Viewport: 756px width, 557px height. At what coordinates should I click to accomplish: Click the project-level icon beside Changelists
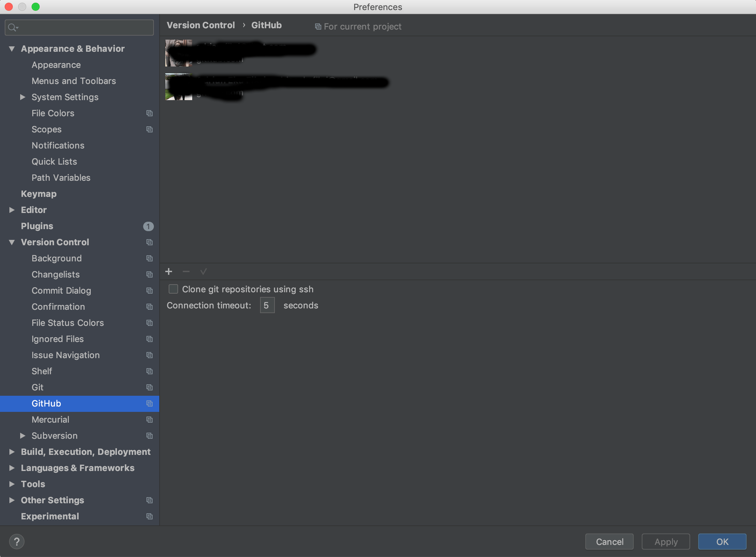(150, 274)
